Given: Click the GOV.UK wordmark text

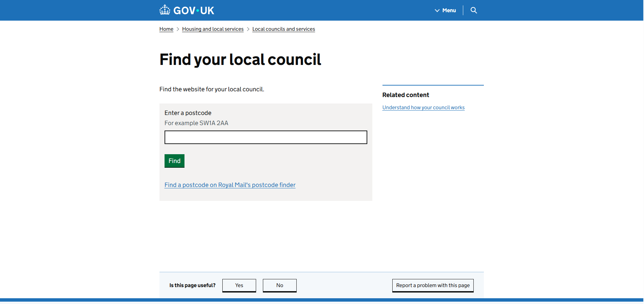Looking at the screenshot, I should click(x=194, y=10).
